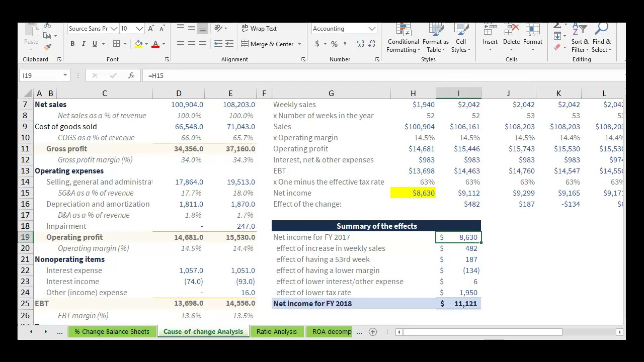Screen dimensions: 644x362
Task: Click the Decrease Font Size icon
Action: tap(162, 29)
